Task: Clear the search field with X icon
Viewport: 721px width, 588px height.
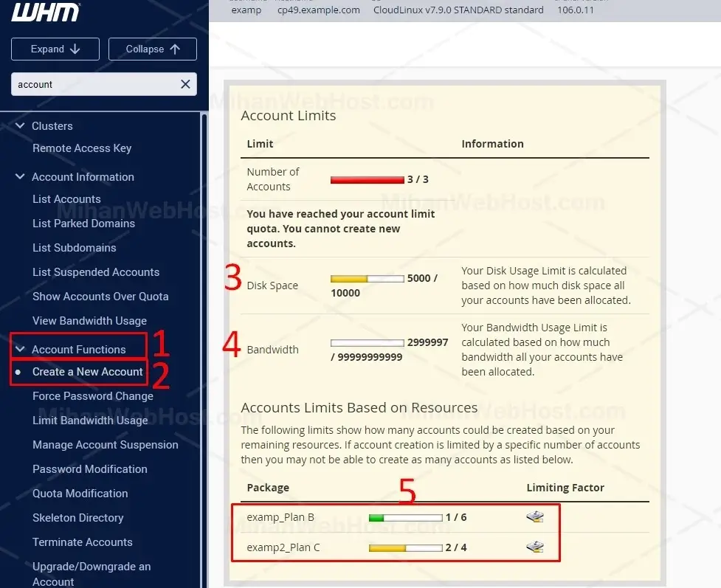Action: coord(185,84)
